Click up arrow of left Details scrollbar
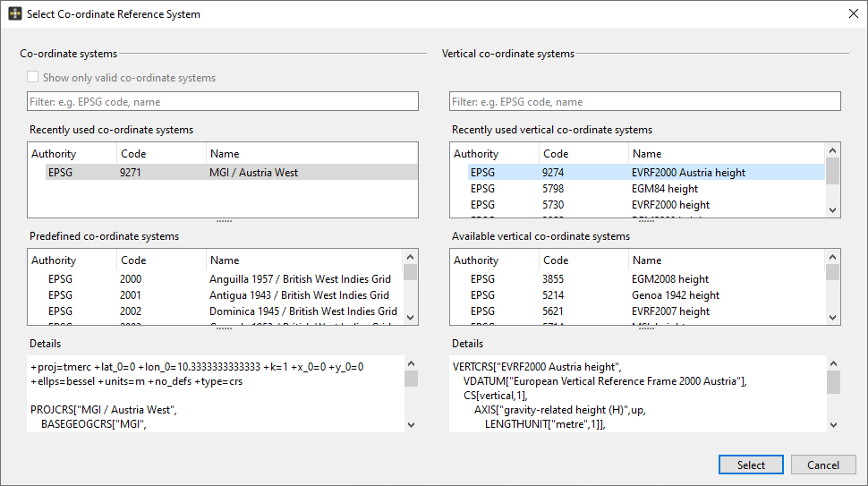 pos(411,363)
